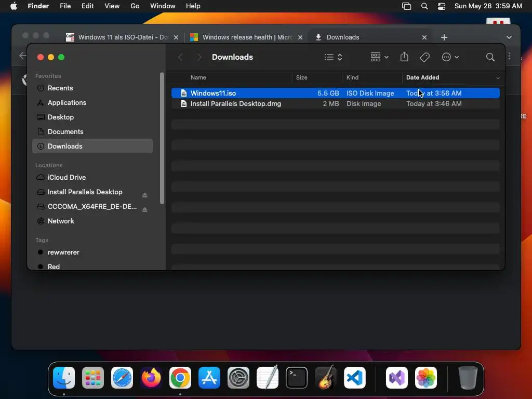The image size is (532, 399).
Task: Close the Downloads browser tab
Action: coord(424,37)
